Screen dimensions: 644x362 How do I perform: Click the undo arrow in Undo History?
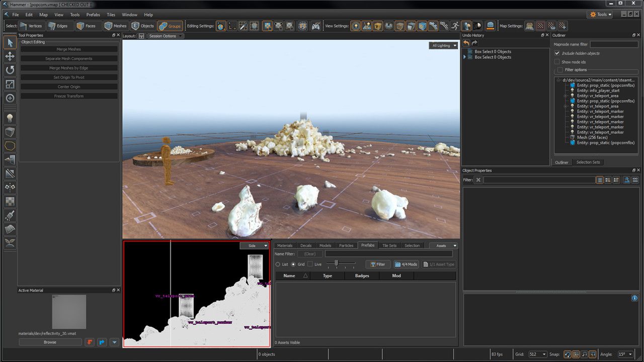pos(466,43)
